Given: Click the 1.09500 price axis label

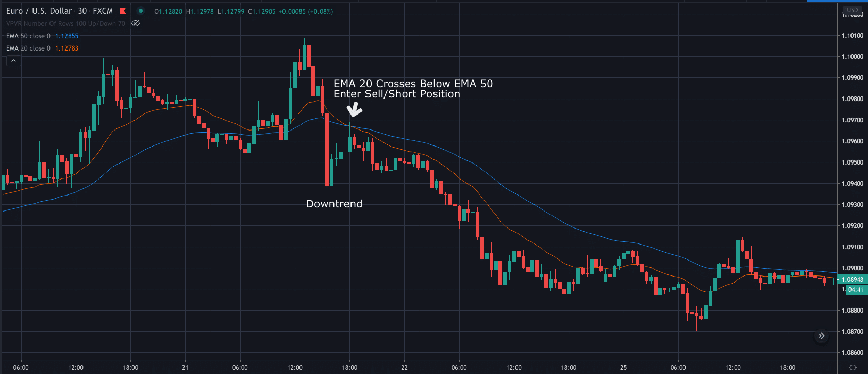Looking at the screenshot, I should (853, 162).
